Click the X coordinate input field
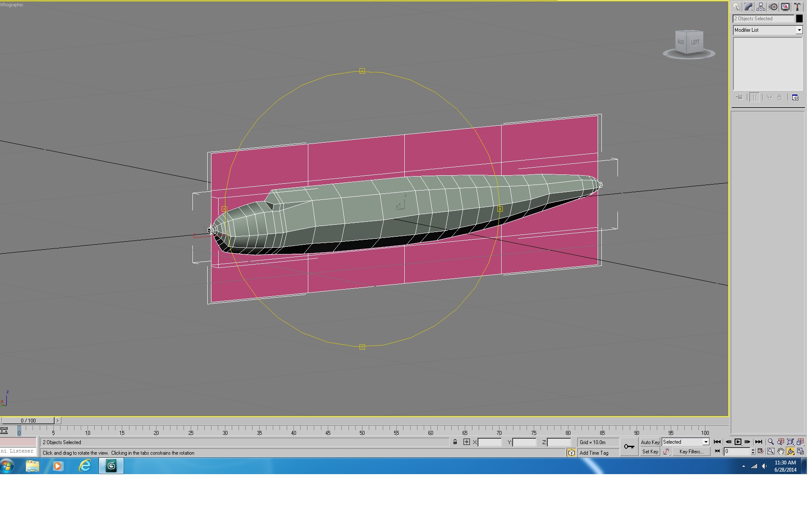This screenshot has width=812, height=508. click(x=490, y=442)
